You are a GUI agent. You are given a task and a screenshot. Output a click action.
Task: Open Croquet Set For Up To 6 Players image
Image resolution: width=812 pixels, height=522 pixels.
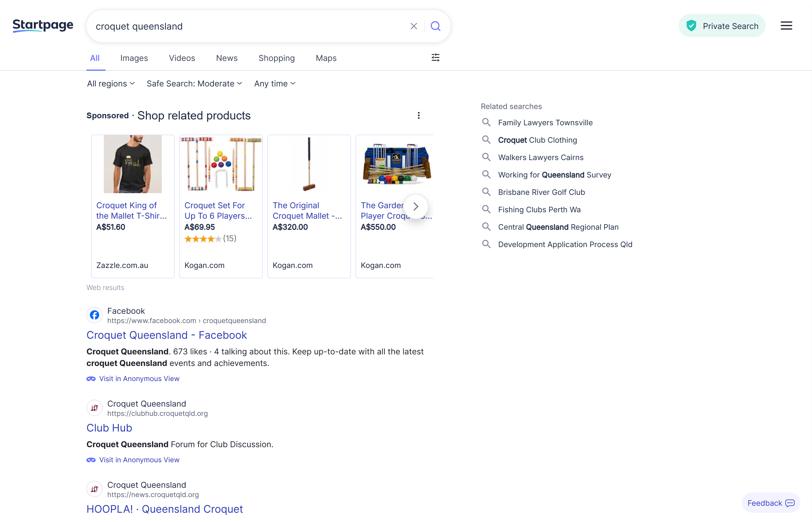[x=221, y=164]
